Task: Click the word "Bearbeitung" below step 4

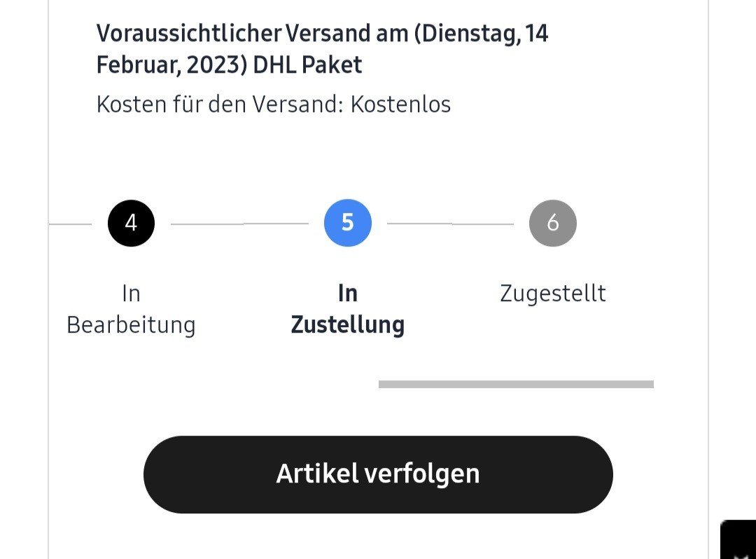Action: coord(131,325)
